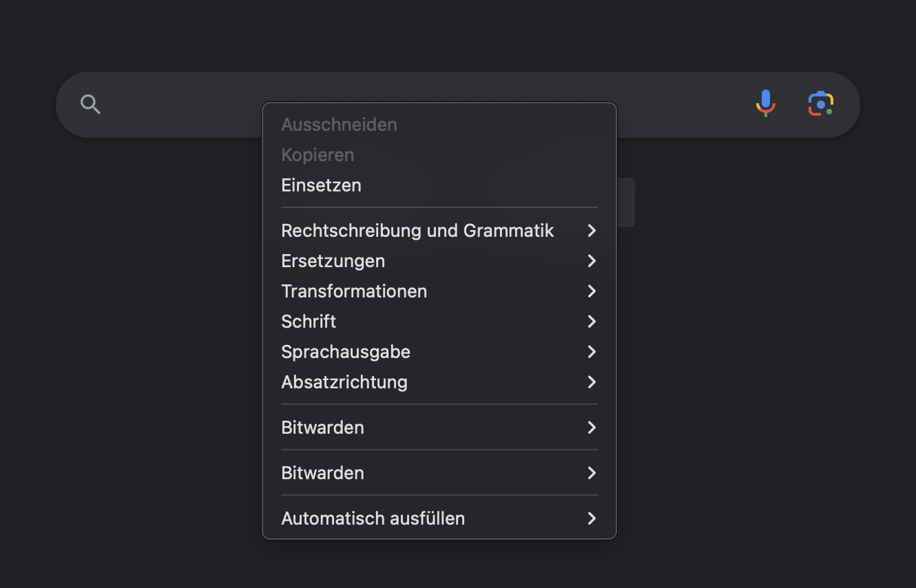Open Google Lens image search icon

tap(820, 104)
